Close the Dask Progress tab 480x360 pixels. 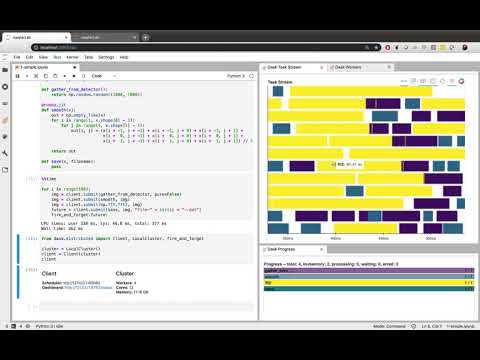[321, 249]
